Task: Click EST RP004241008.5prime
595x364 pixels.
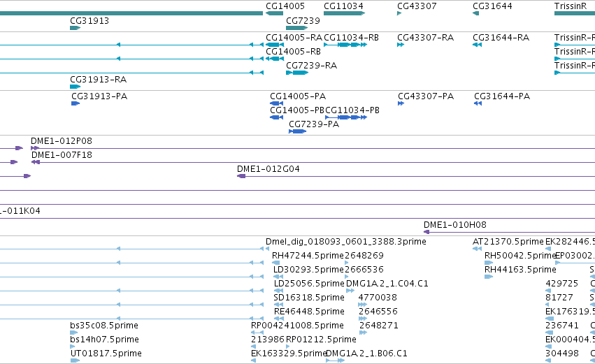Action: (257, 333)
